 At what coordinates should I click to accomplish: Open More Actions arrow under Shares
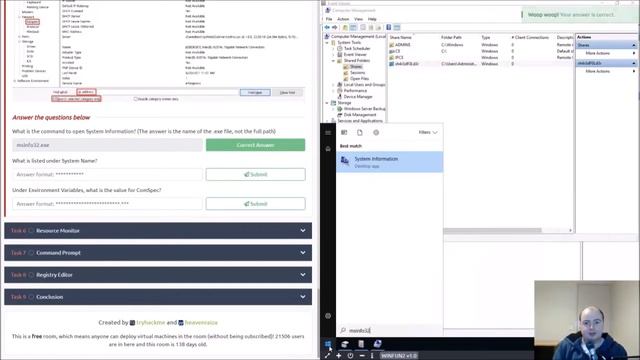click(634, 53)
